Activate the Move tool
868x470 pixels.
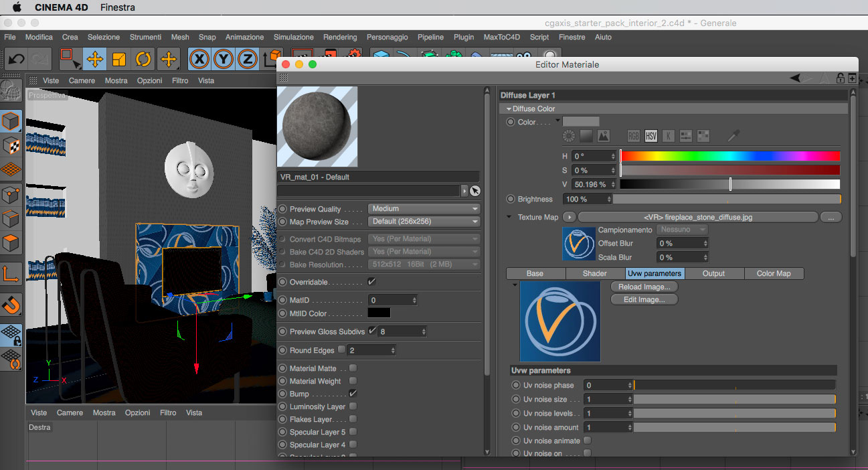pyautogui.click(x=95, y=59)
